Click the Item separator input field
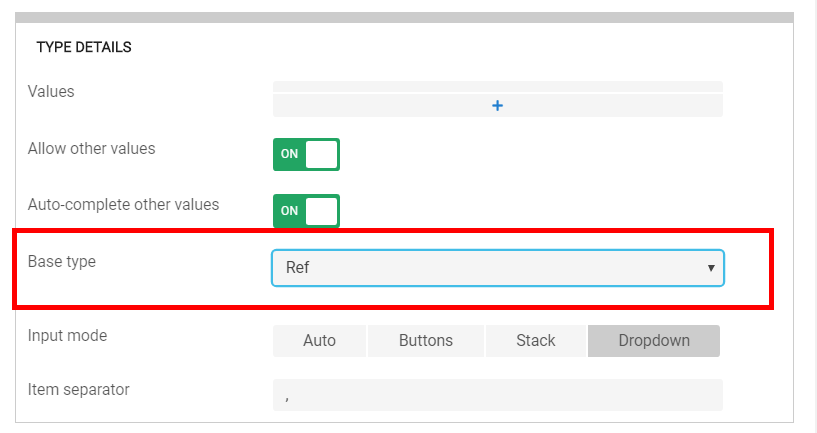 498,395
